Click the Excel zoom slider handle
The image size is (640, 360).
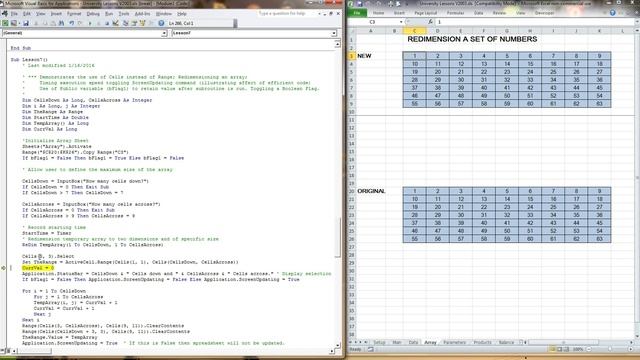pyautogui.click(x=610, y=349)
